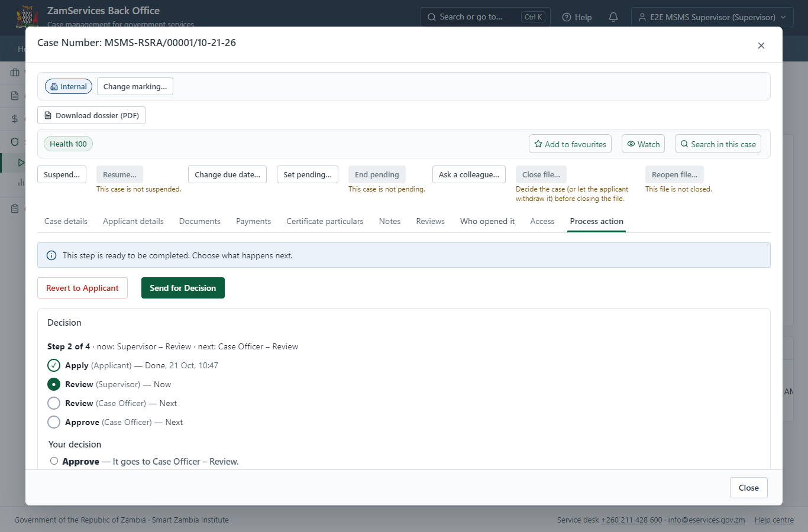The image size is (808, 532).
Task: Select the Approve decision radio button
Action: (x=54, y=461)
